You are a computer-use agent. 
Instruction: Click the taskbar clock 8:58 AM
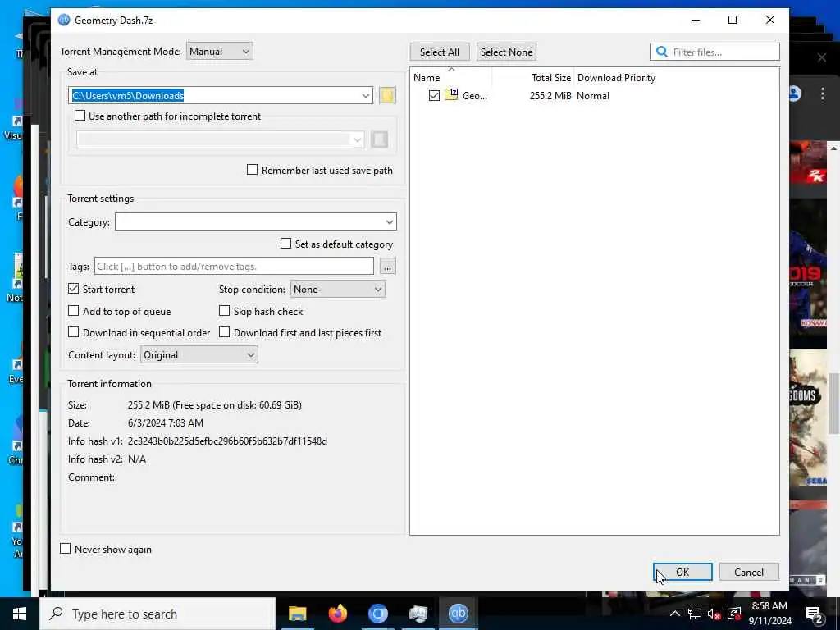coord(769,606)
